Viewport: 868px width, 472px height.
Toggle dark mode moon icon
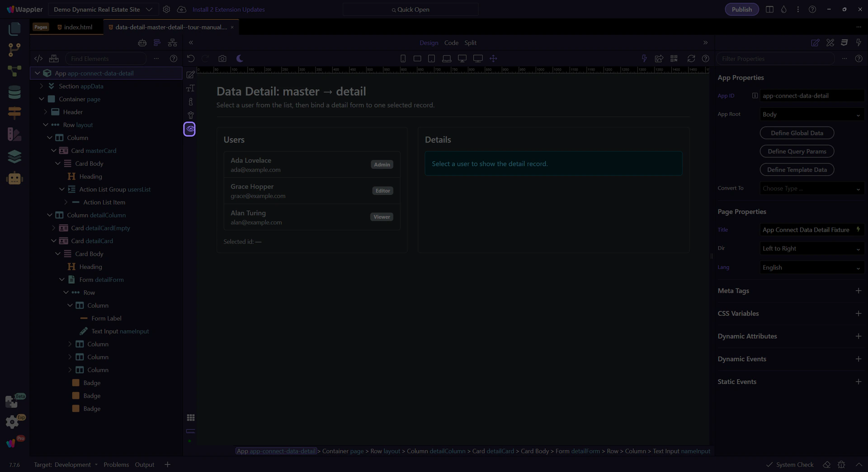point(240,59)
